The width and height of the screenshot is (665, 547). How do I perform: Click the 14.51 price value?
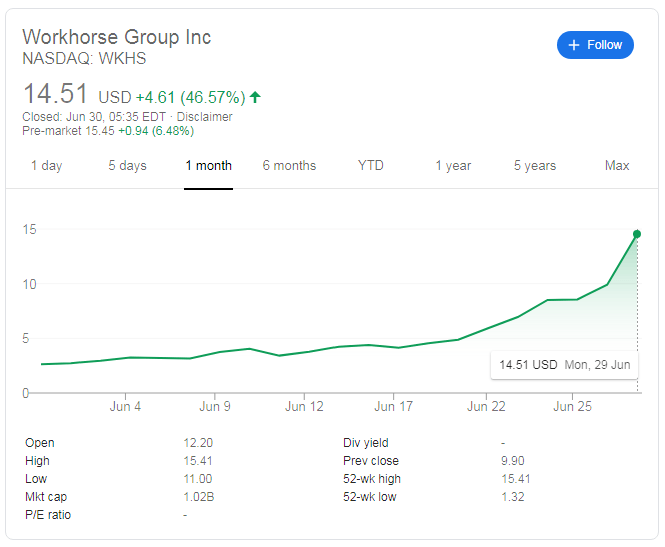coord(55,94)
